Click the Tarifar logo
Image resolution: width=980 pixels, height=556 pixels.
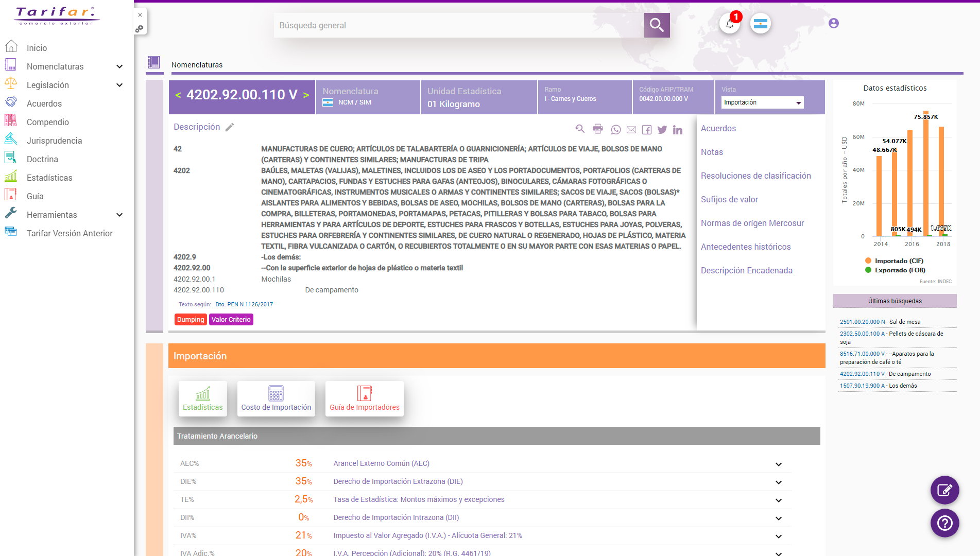click(x=57, y=15)
